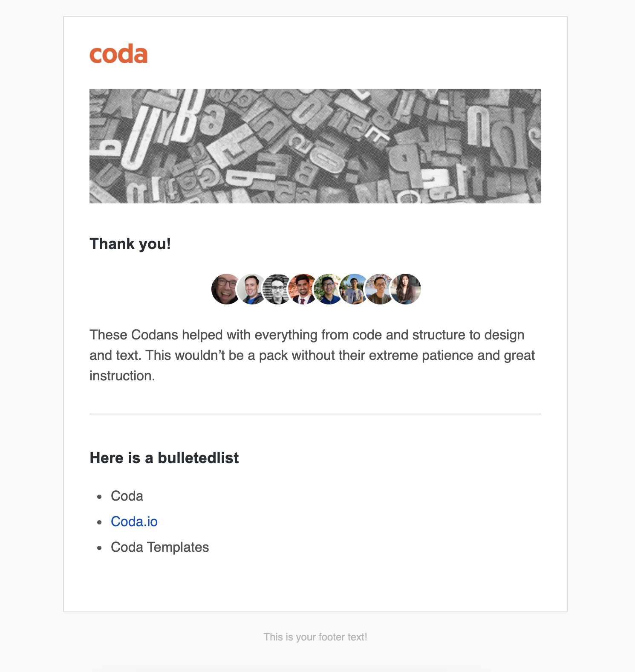Click the avatar wearing a blue shirt and gray hoodie
This screenshot has height=672, width=635.
coord(252,289)
